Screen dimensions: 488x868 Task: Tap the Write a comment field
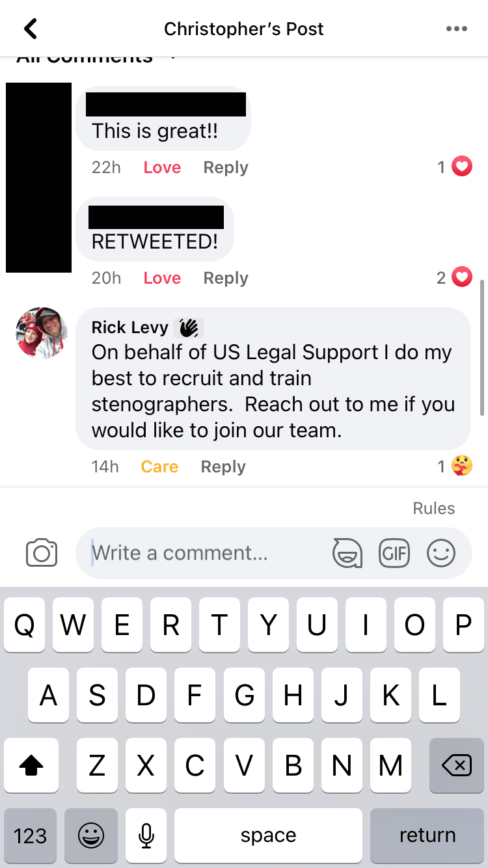(x=207, y=553)
